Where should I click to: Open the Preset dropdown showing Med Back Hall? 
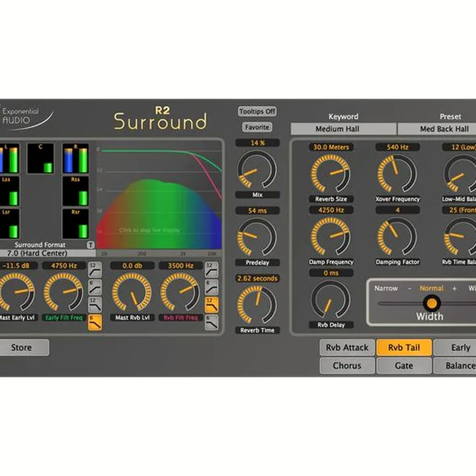pos(437,129)
